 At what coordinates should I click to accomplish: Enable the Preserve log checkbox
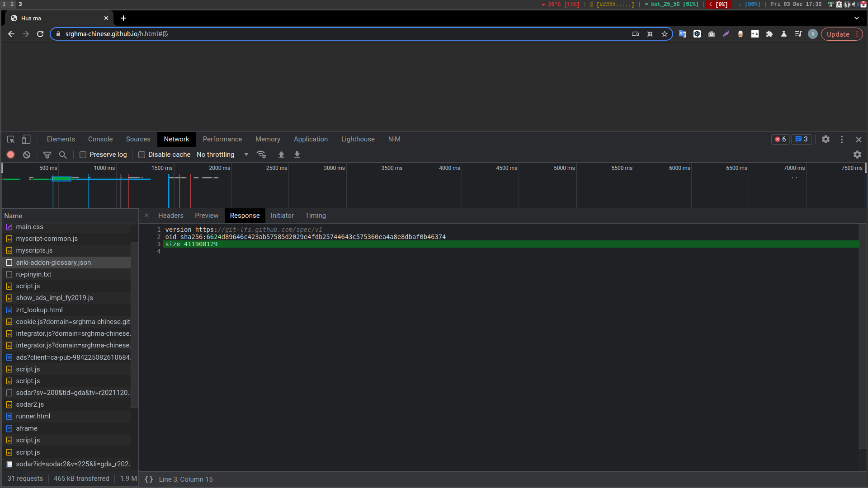click(x=83, y=155)
